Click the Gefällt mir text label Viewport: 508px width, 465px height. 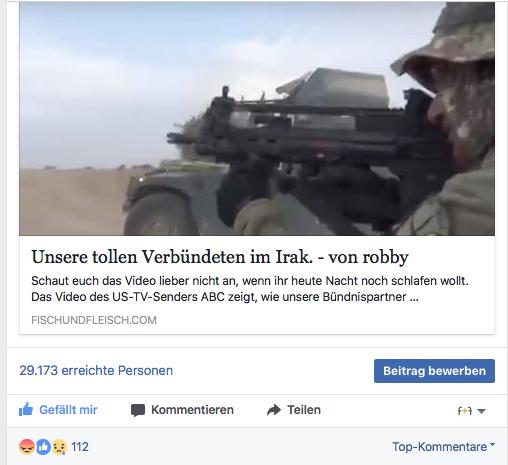(68, 410)
